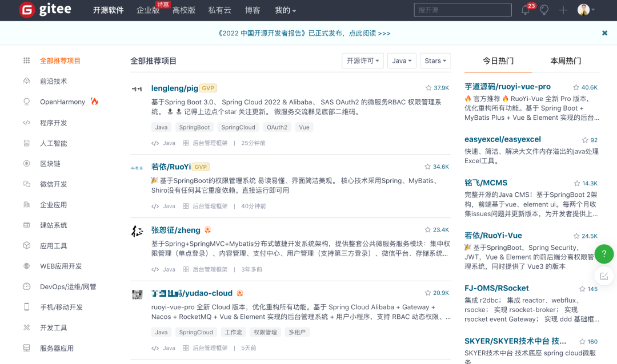Click the lightbulb icon in header
617x364 pixels.
point(544,10)
